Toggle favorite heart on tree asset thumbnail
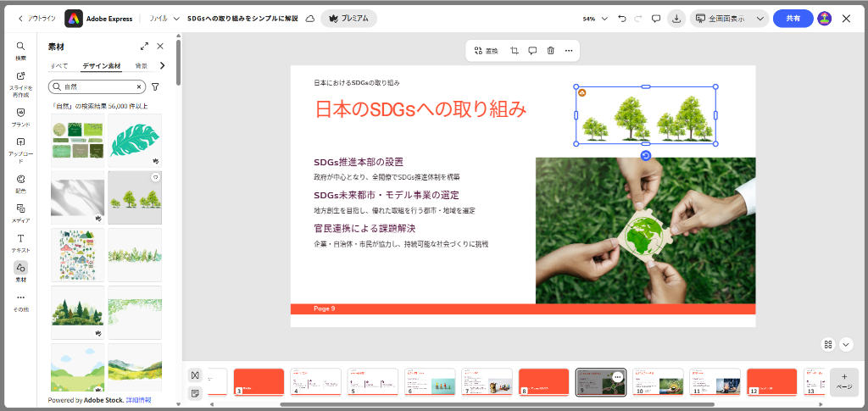868x411 pixels. 155,178
